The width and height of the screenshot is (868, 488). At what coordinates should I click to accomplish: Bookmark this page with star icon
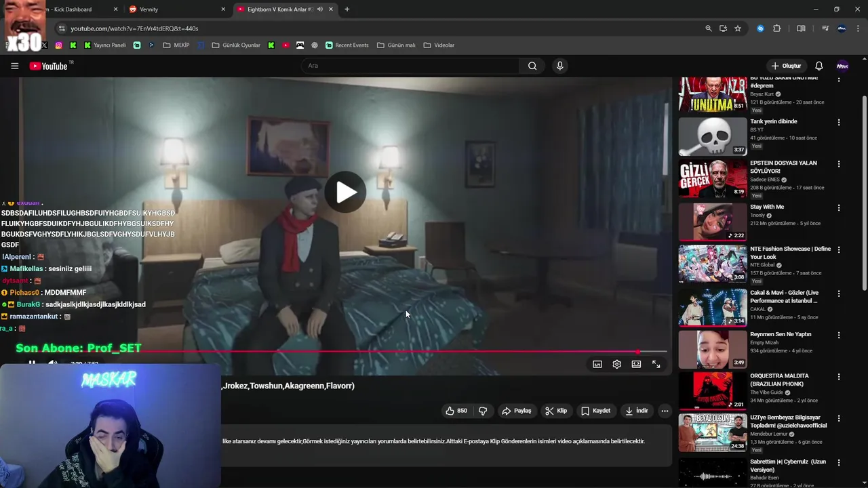(x=738, y=28)
